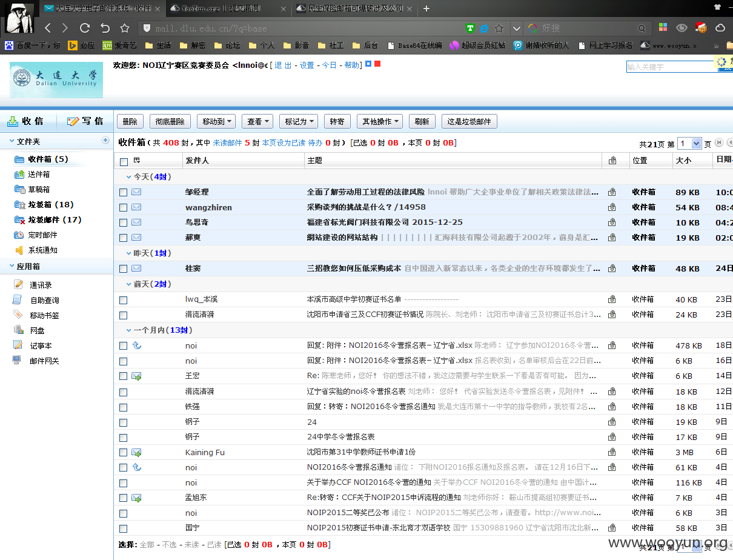Open the 移动书签 mobile bookmark icon

click(x=18, y=315)
